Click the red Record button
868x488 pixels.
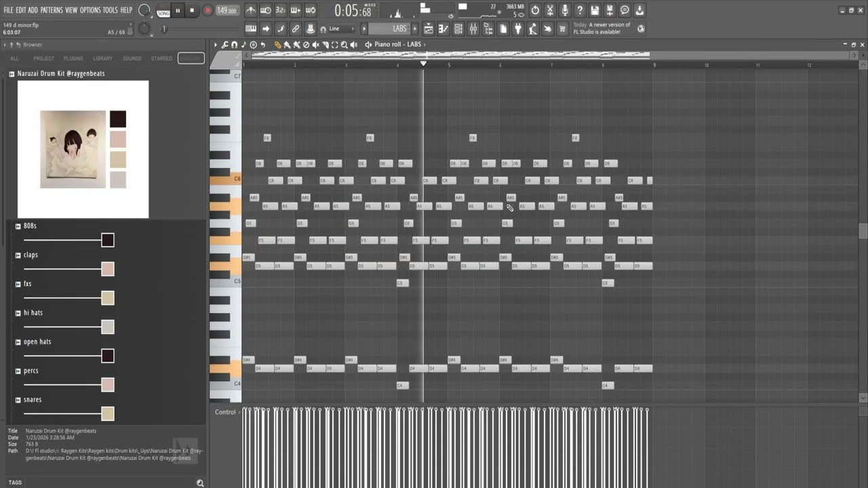208,10
